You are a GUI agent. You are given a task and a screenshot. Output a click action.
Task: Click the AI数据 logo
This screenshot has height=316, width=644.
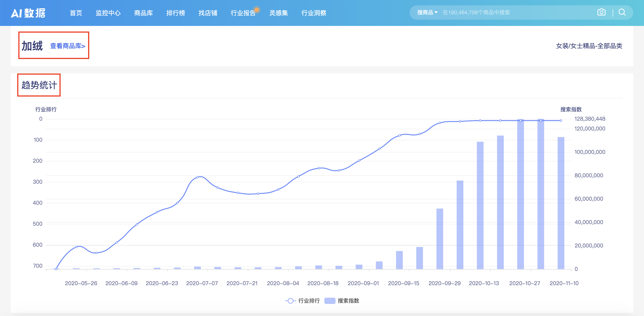pyautogui.click(x=28, y=13)
